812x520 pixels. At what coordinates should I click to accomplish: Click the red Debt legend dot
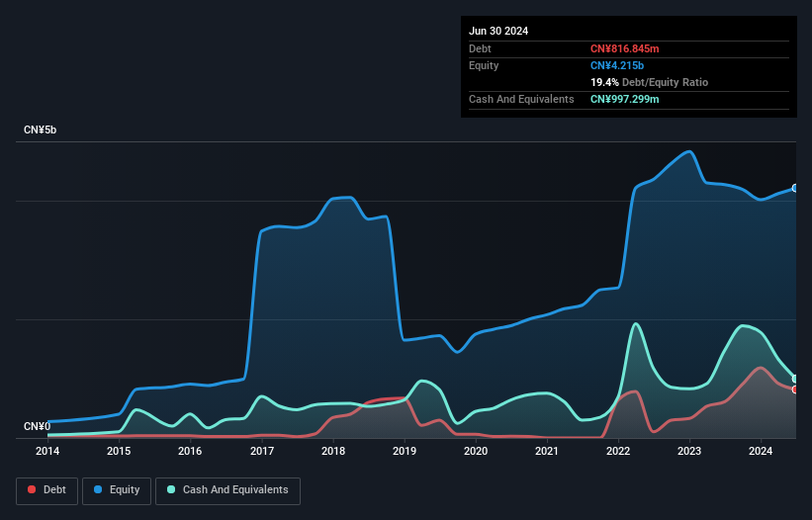point(32,489)
